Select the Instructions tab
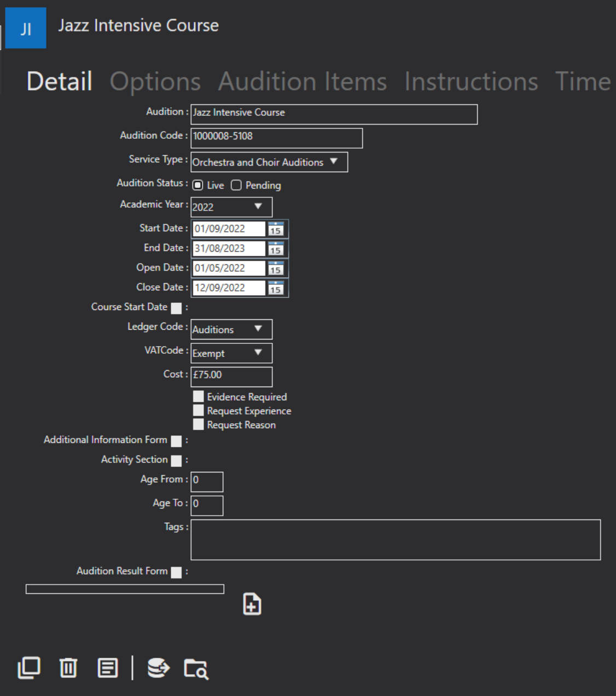616x696 pixels. tap(471, 82)
